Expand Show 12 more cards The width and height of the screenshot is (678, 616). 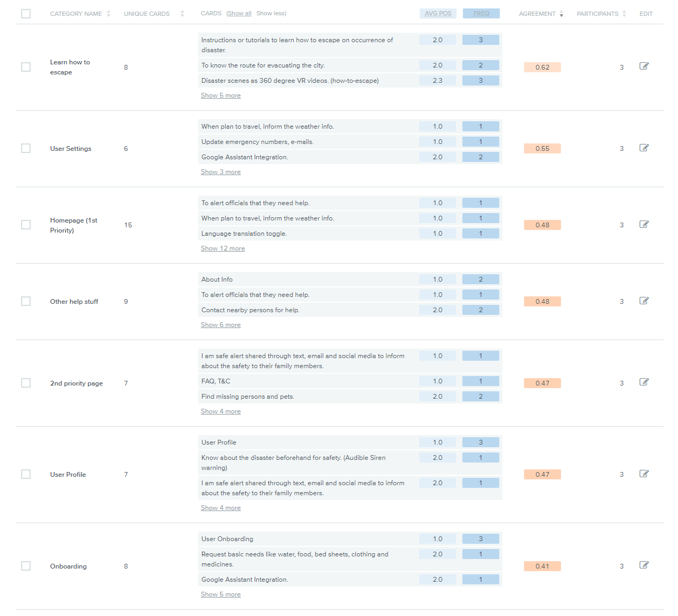pos(222,248)
